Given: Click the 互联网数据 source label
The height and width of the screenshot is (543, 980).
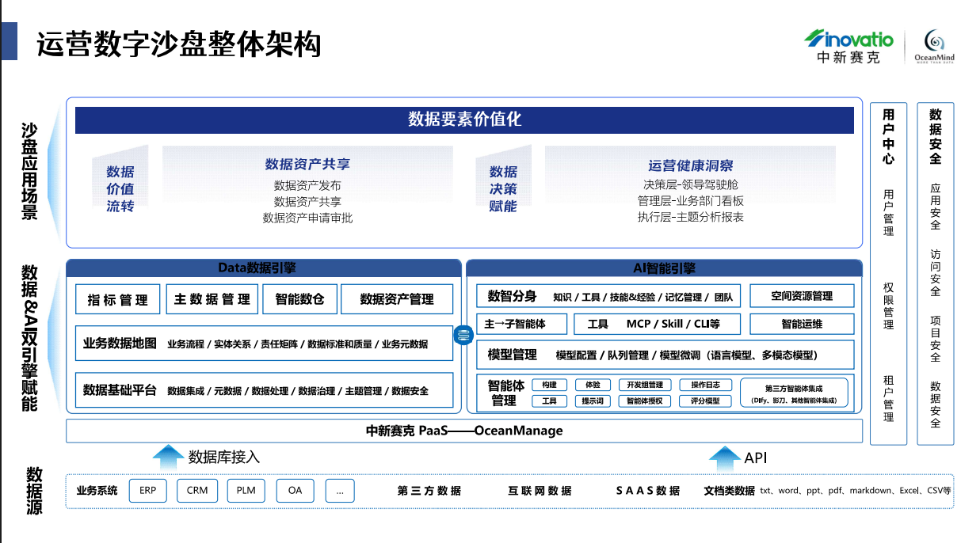Looking at the screenshot, I should click(x=540, y=491).
